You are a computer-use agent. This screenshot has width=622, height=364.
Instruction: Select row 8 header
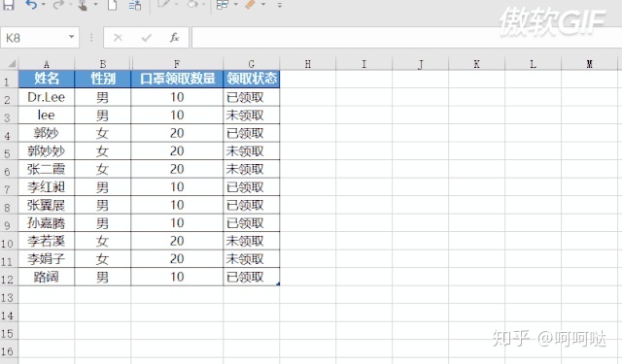click(x=9, y=205)
